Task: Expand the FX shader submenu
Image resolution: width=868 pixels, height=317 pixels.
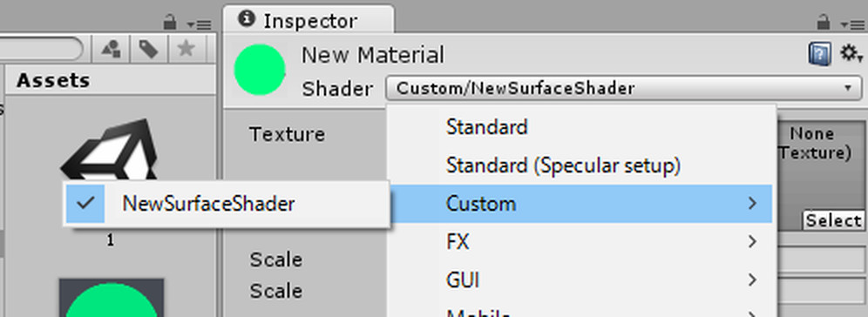Action: 580,242
